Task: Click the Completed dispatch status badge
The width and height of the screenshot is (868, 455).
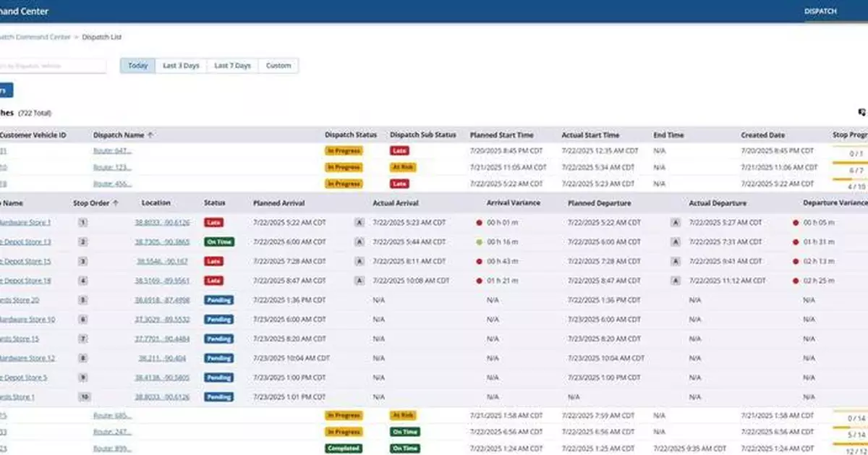Action: click(x=344, y=448)
